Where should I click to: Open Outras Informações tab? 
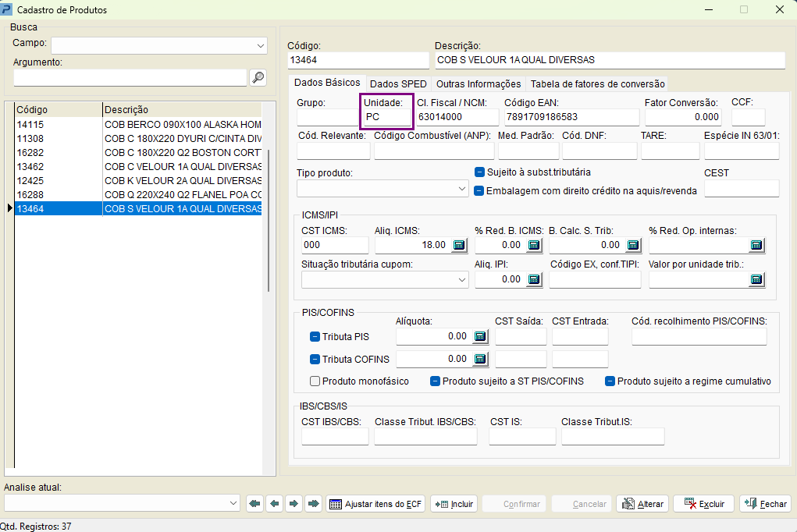479,83
